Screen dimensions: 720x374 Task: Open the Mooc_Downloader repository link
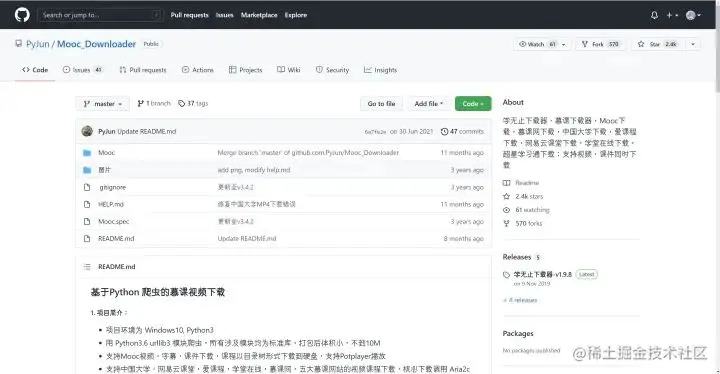[96, 44]
